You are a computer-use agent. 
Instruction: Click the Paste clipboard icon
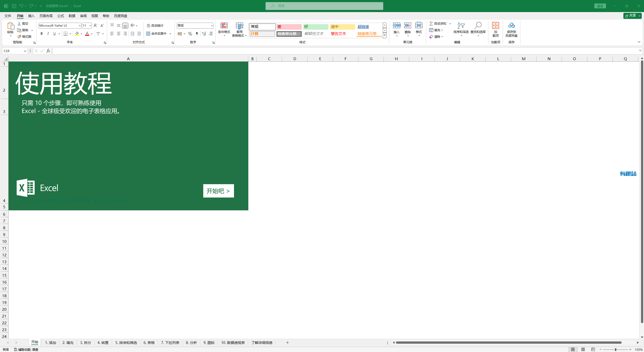10,26
